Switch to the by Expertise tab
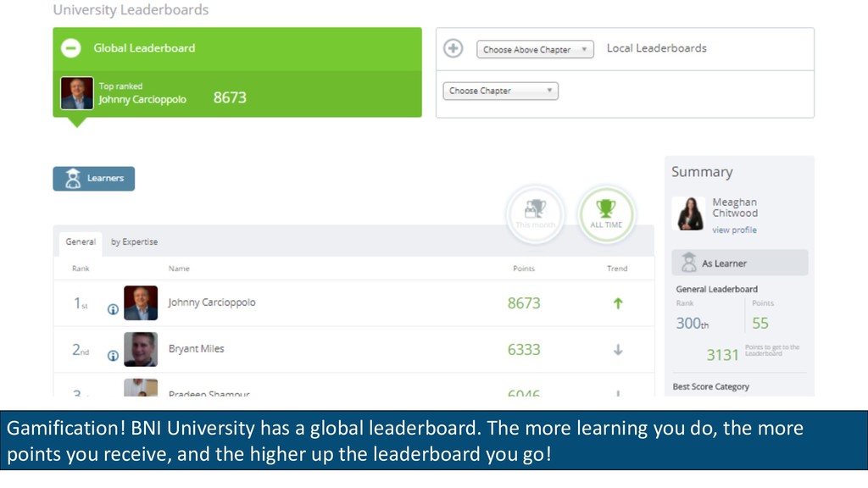The width and height of the screenshot is (868, 488). pos(135,242)
